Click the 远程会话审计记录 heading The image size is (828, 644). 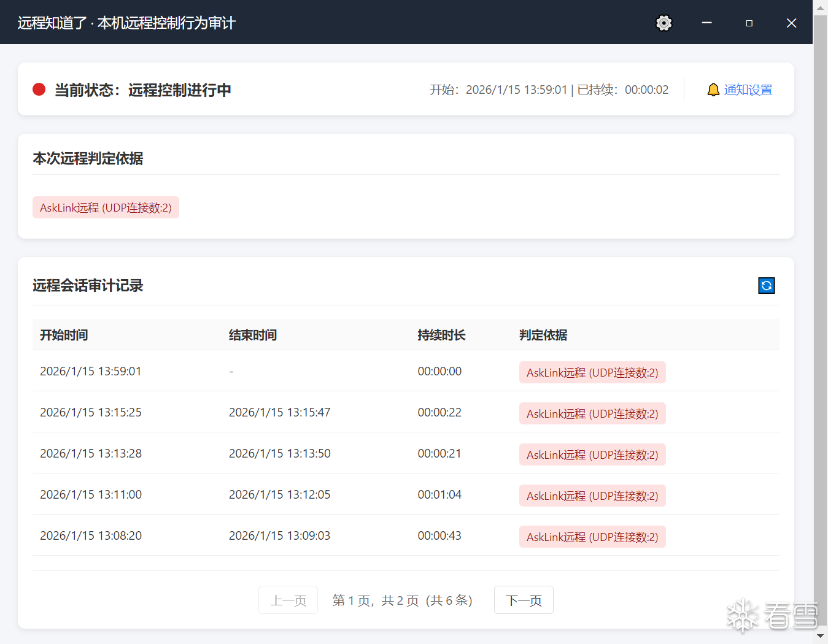(x=88, y=285)
